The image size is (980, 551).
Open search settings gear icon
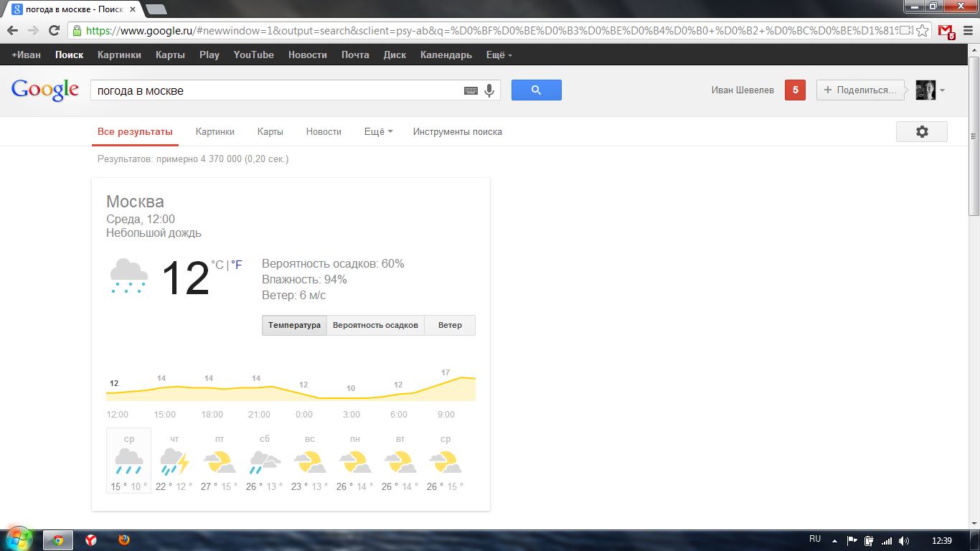click(922, 132)
